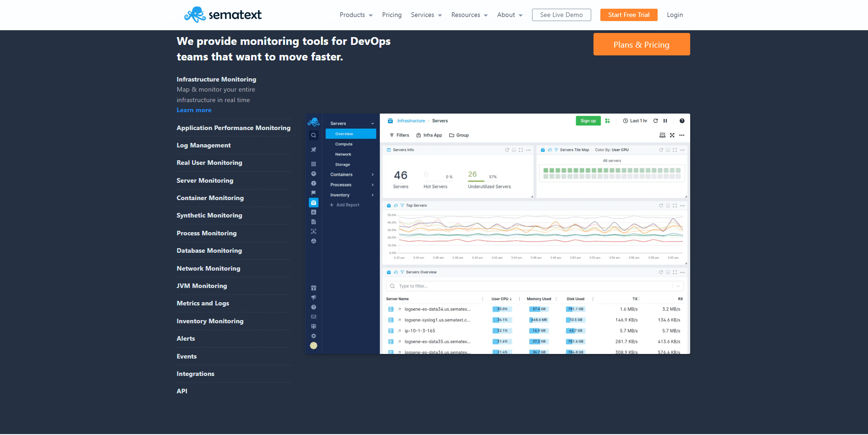868x435 pixels.
Task: Click the Plans & Pricing button
Action: [x=642, y=44]
